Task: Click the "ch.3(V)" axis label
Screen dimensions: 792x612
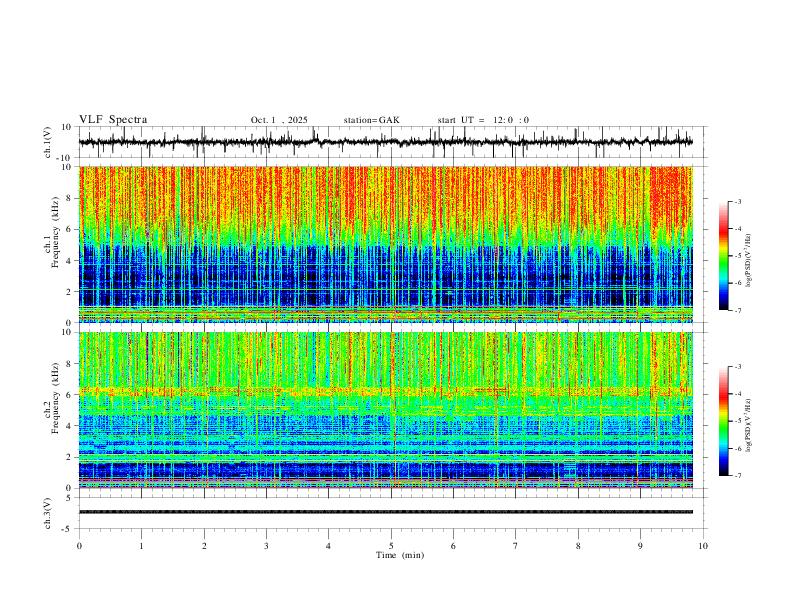Action: click(48, 513)
